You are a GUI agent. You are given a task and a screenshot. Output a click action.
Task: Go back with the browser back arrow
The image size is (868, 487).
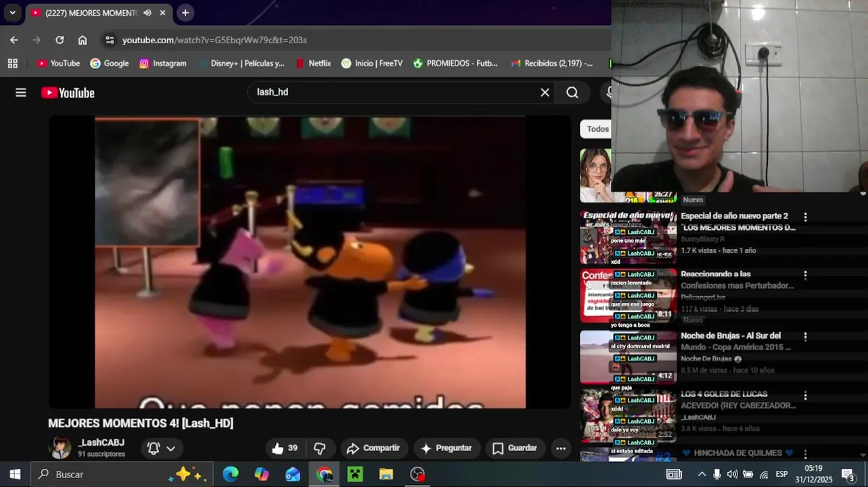pyautogui.click(x=14, y=40)
